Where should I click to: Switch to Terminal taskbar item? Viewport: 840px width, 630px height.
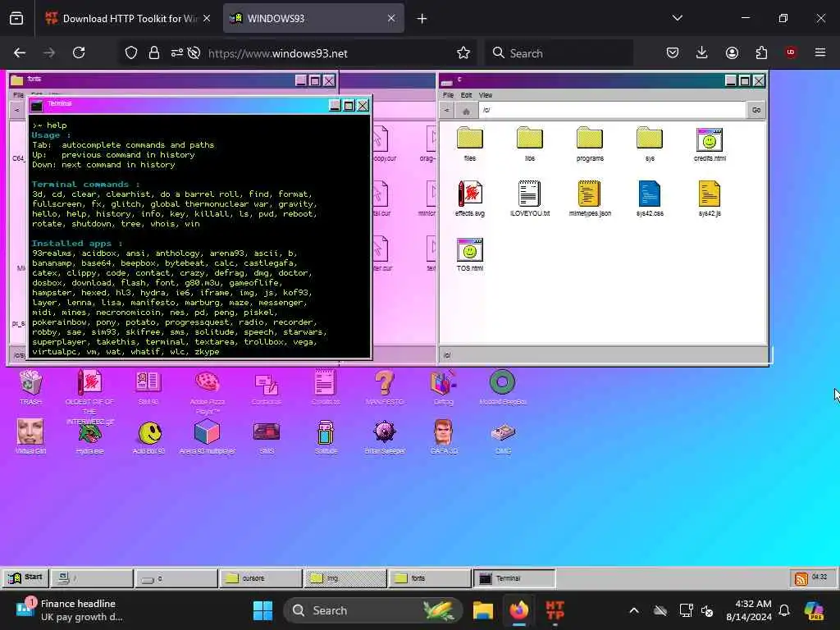(x=515, y=578)
